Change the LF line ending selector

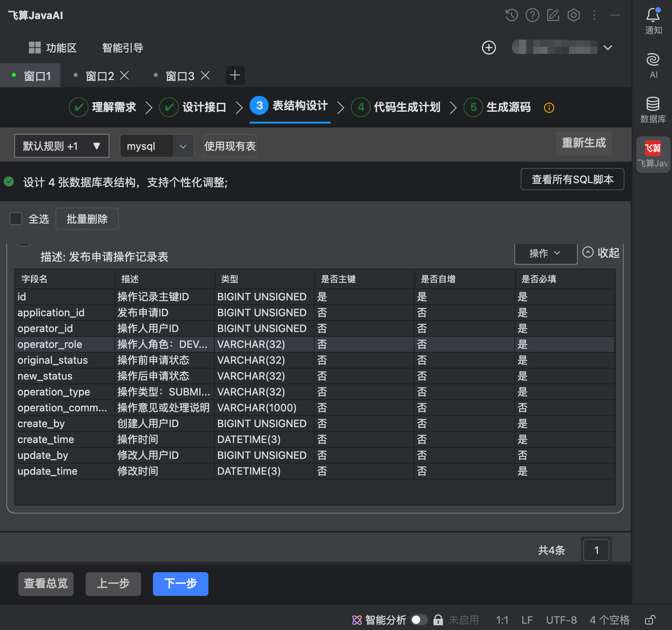pos(527,620)
